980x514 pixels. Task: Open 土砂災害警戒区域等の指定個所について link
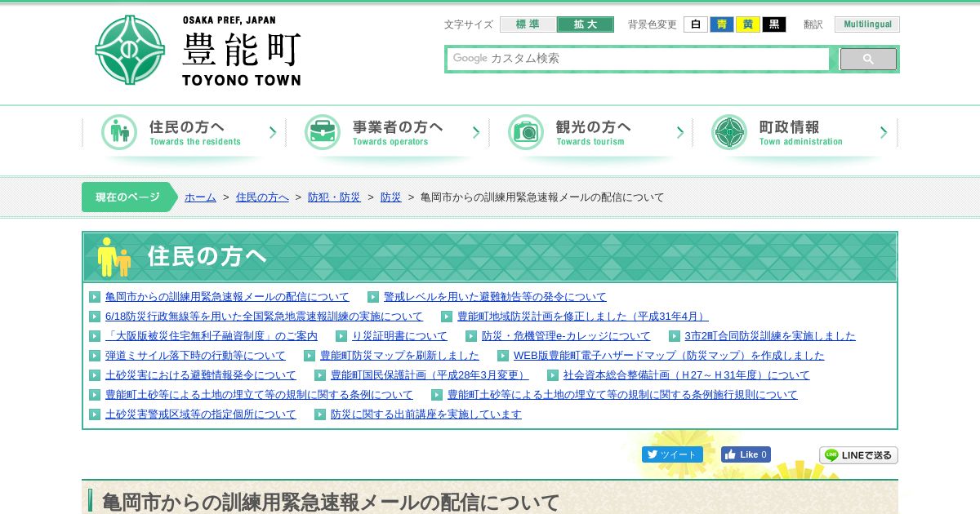point(201,414)
